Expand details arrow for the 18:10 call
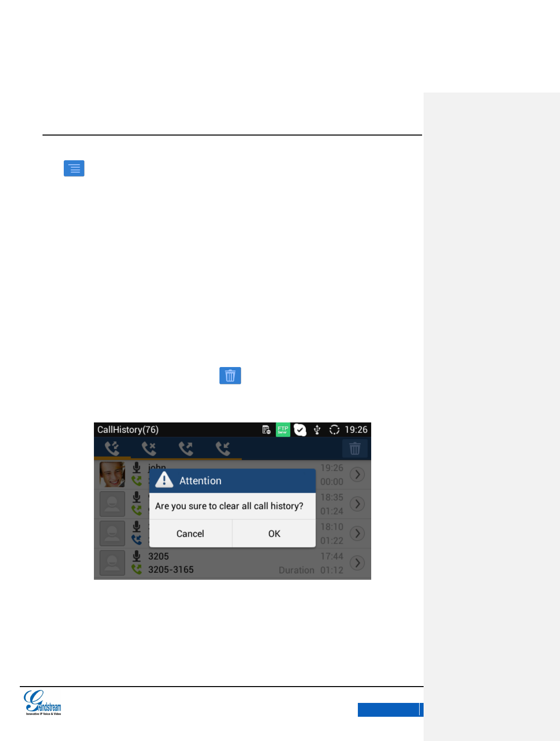The image size is (560, 741). point(357,533)
